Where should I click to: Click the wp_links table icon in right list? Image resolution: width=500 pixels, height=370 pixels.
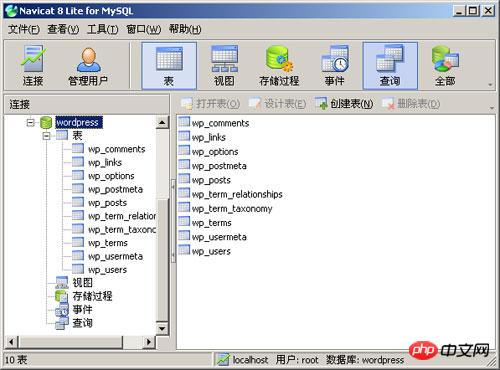[x=184, y=136]
